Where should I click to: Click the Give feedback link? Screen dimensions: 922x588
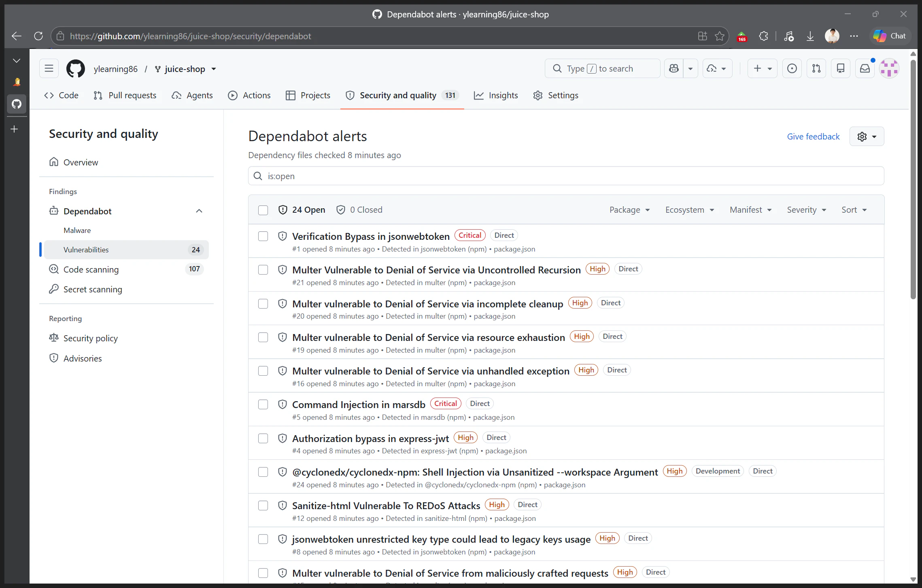tap(813, 137)
